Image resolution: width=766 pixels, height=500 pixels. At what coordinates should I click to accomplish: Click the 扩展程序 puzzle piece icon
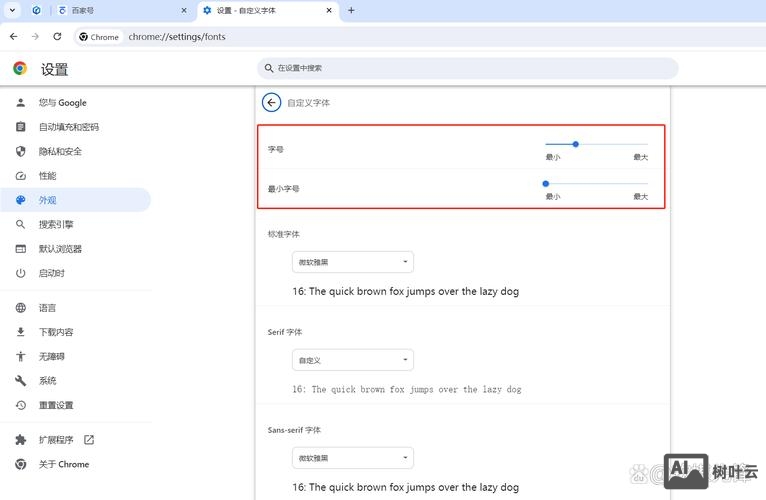(20, 440)
